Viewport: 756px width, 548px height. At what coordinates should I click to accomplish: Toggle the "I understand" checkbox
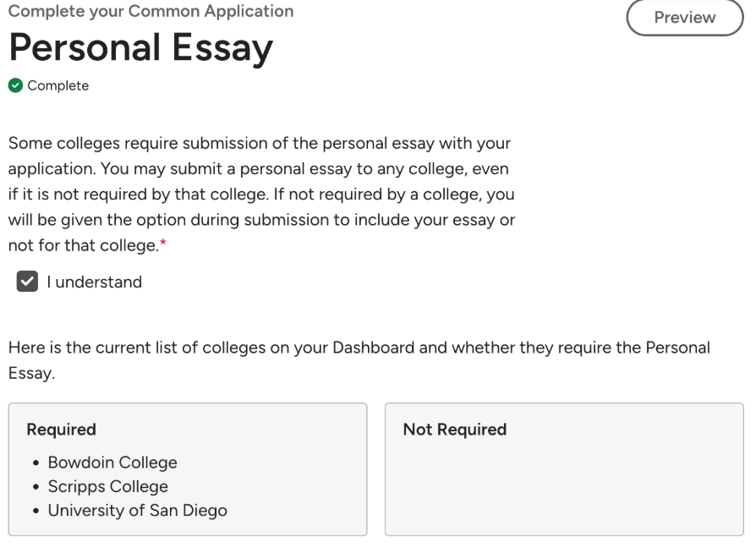[28, 282]
